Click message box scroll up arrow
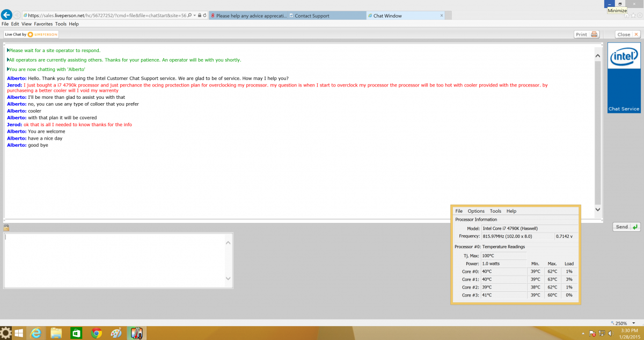Viewport: 644px width, 340px height. 228,243
